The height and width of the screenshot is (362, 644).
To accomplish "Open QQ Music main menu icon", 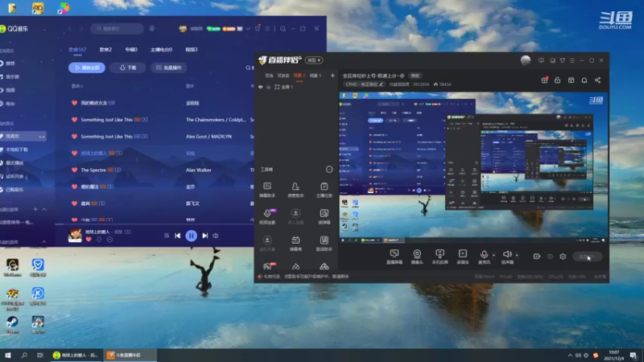I will point(267,28).
